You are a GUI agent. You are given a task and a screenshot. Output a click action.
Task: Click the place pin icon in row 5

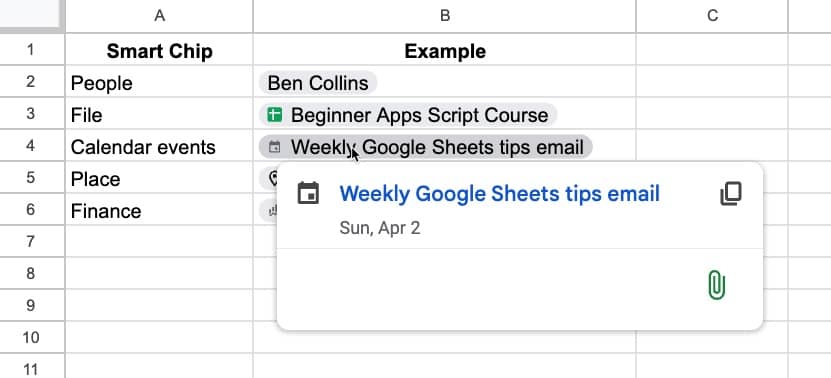click(273, 178)
